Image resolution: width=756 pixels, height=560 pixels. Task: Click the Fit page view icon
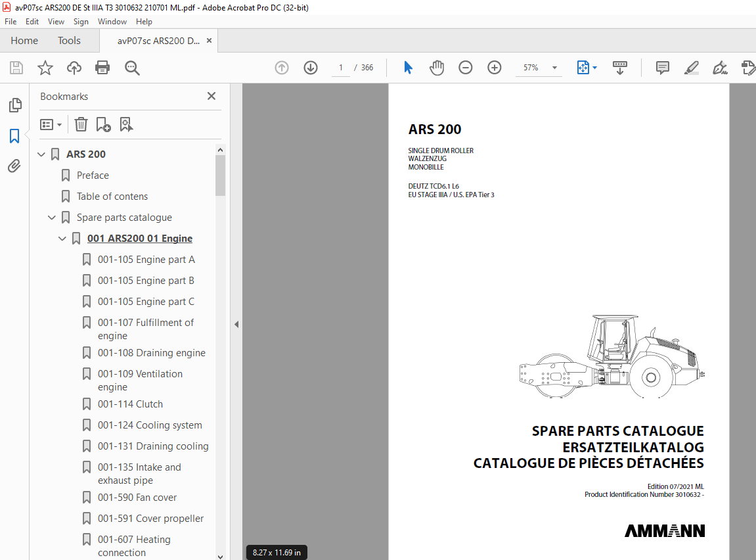[x=583, y=68]
